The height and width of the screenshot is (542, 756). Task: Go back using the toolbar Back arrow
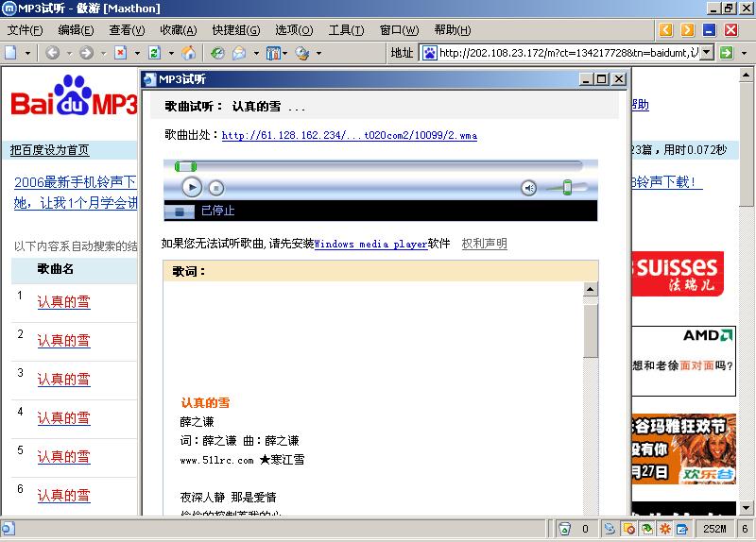click(x=53, y=53)
